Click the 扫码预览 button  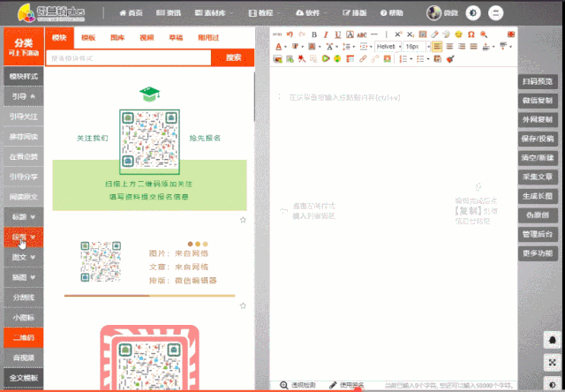tap(538, 82)
